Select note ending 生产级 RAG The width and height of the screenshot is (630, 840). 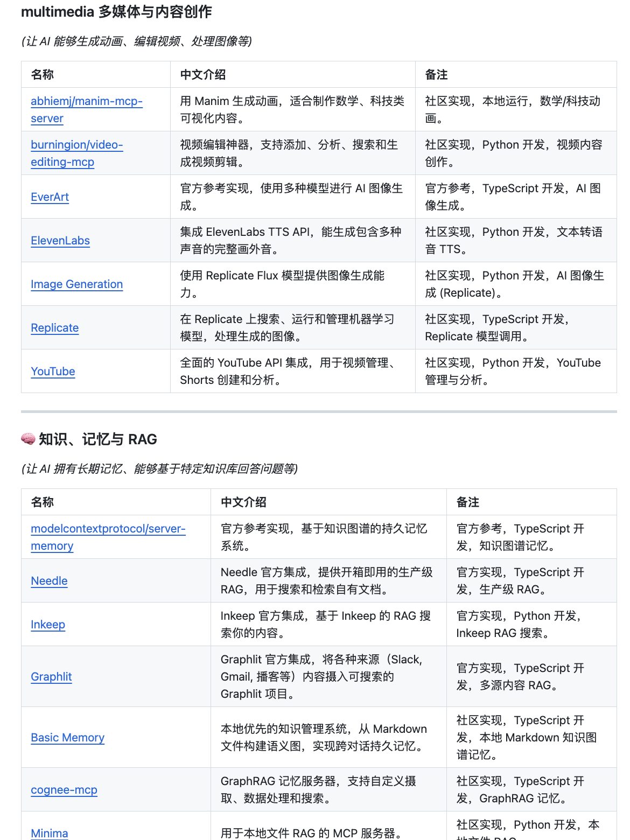tap(520, 581)
